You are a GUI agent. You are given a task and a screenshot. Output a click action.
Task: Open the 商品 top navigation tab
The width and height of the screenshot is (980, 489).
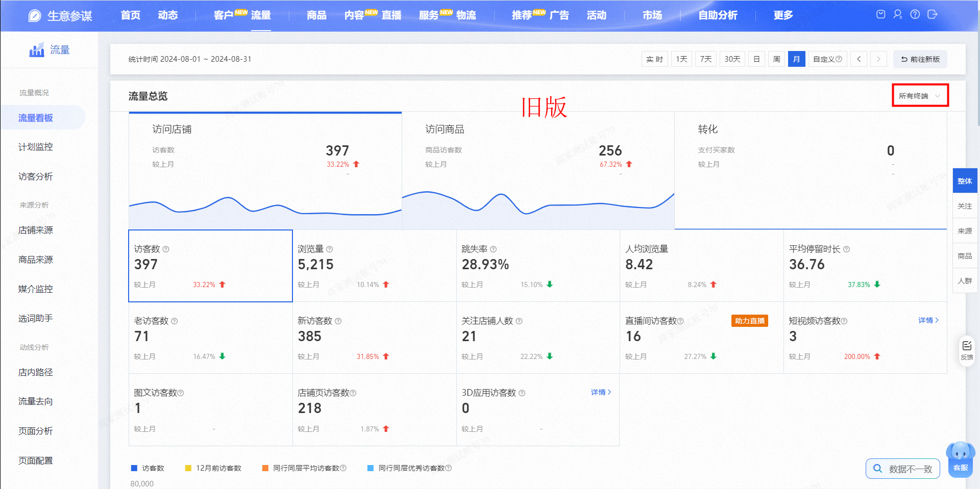316,15
